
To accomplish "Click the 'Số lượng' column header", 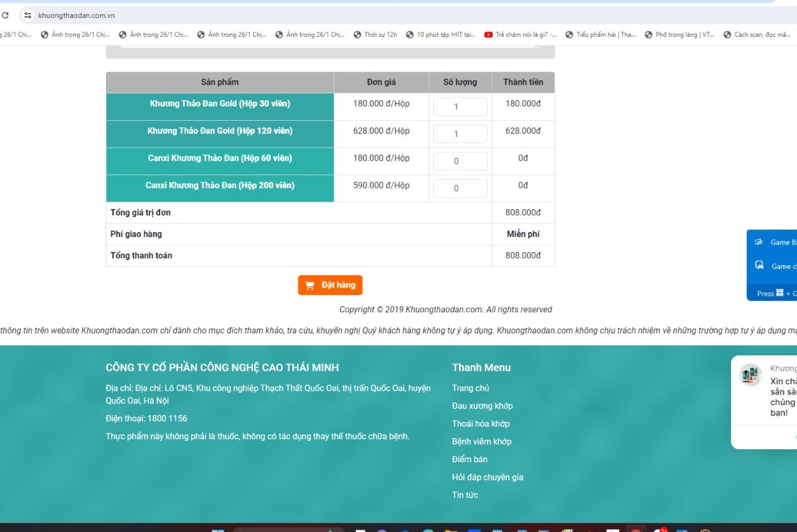I will point(460,82).
